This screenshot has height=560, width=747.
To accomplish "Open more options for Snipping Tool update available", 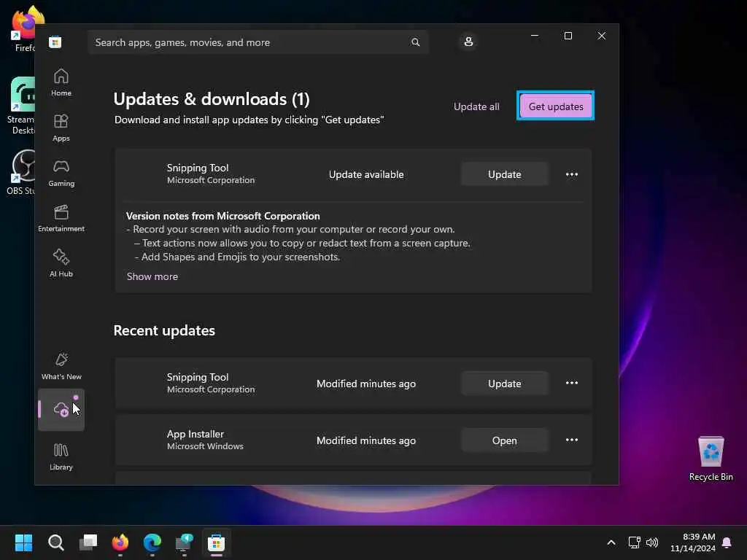I will click(572, 174).
